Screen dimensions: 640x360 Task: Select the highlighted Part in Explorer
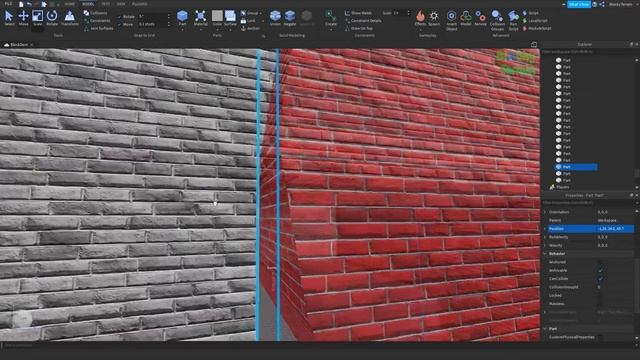point(575,167)
